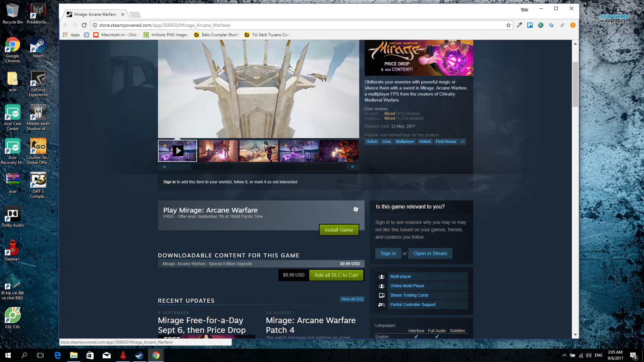Open Dolby Audio desktop shortcut
644x362 pixels.
click(x=12, y=217)
